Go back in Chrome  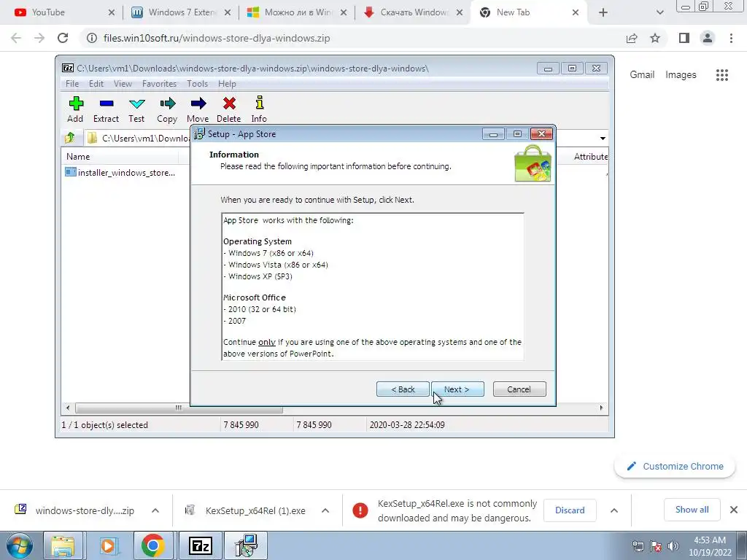(16, 38)
